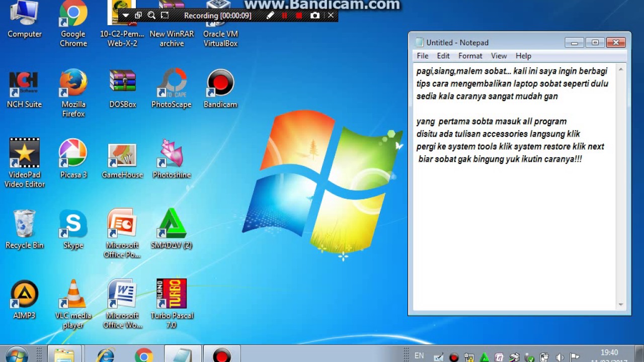
Task: Switch to Notepad taskbar button
Action: click(x=183, y=354)
